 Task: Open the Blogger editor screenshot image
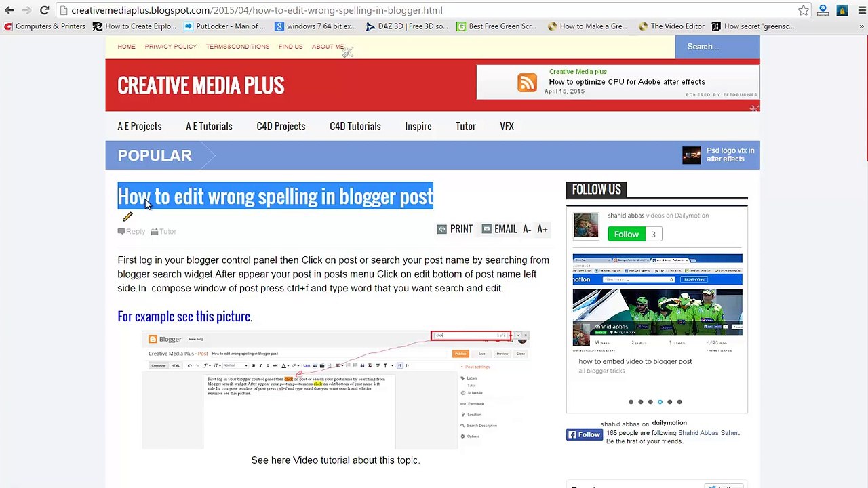pos(335,390)
